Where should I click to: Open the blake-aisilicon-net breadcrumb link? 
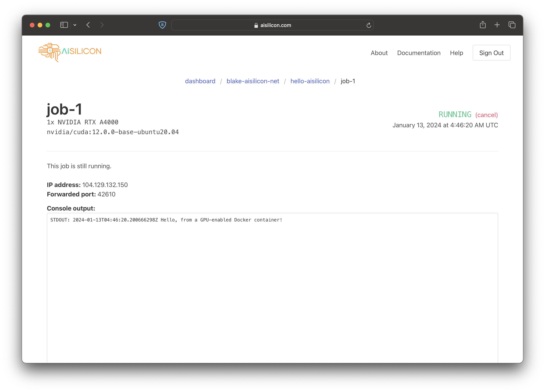(253, 81)
